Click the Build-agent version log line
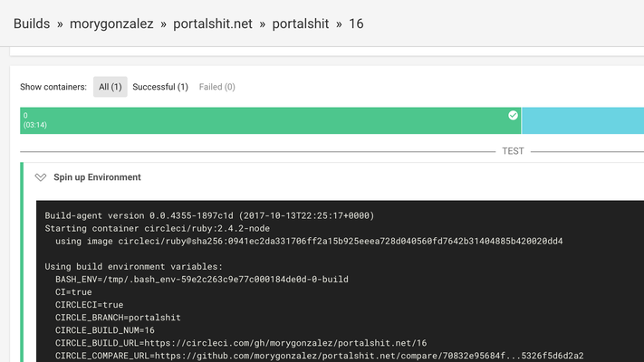The image size is (644, 362). pyautogui.click(x=209, y=215)
